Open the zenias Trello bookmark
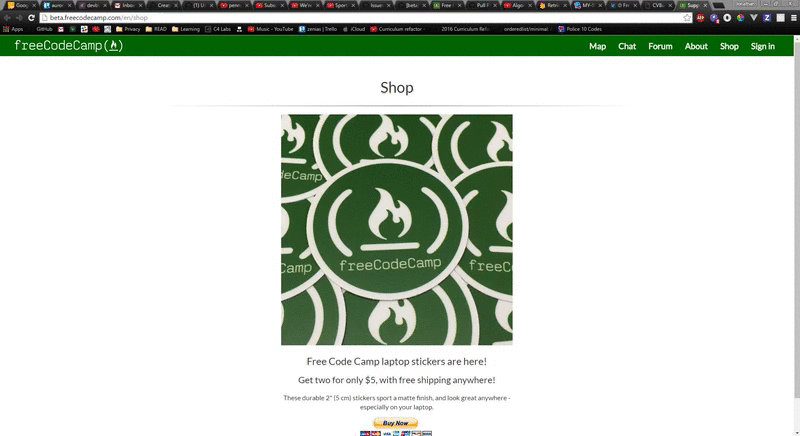The width and height of the screenshot is (800, 436). [318, 29]
